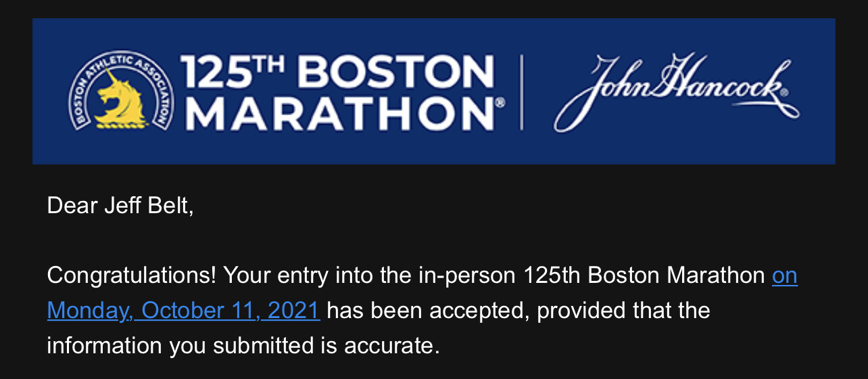The width and height of the screenshot is (868, 379).
Task: Click the registered mark after MARATHON
Action: (x=500, y=102)
